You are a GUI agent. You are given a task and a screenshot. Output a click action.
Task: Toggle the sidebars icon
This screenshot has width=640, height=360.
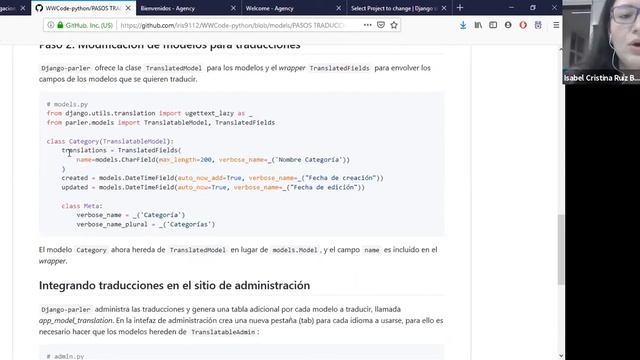493,25
